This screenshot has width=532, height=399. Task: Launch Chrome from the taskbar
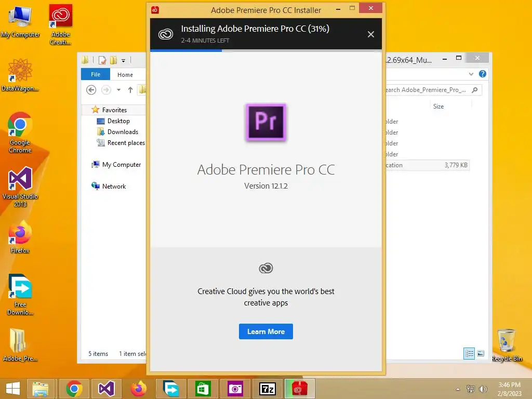tap(74, 389)
